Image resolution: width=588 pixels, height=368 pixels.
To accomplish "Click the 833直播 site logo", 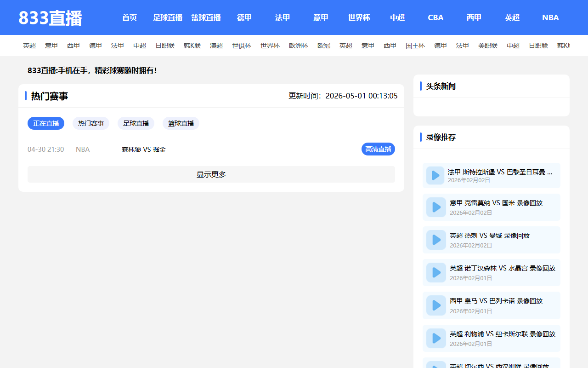I will [x=50, y=18].
